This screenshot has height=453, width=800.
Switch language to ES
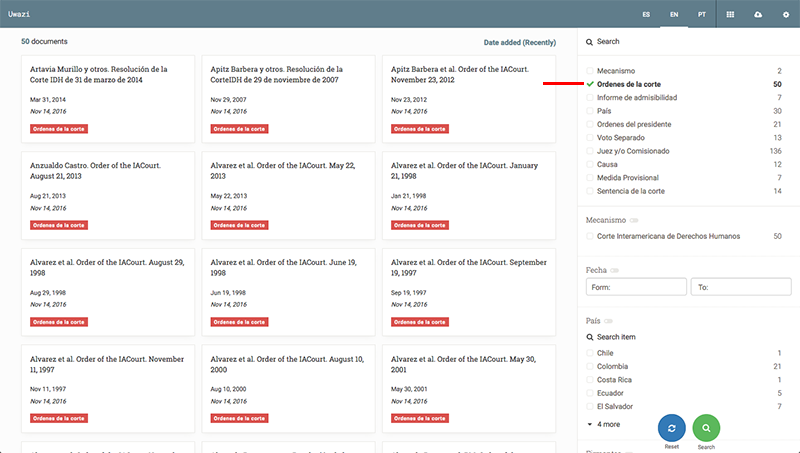click(x=646, y=14)
